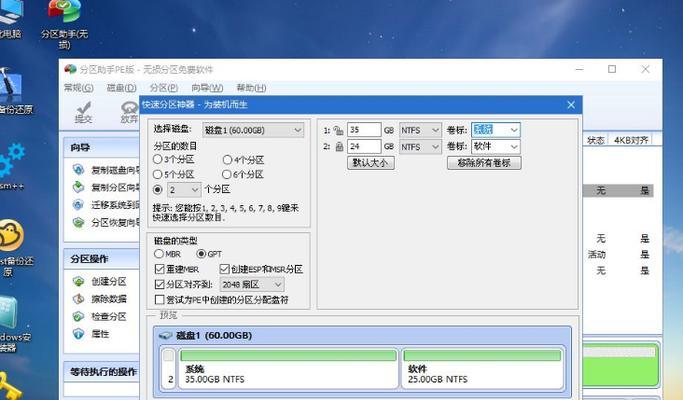
Task: Click partition 1 size field showing 35
Action: (364, 130)
